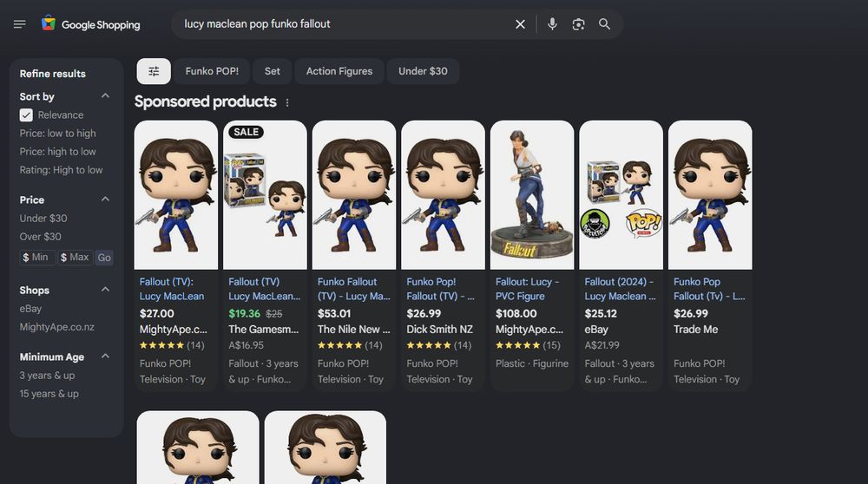Open the filter sliders button

click(154, 71)
